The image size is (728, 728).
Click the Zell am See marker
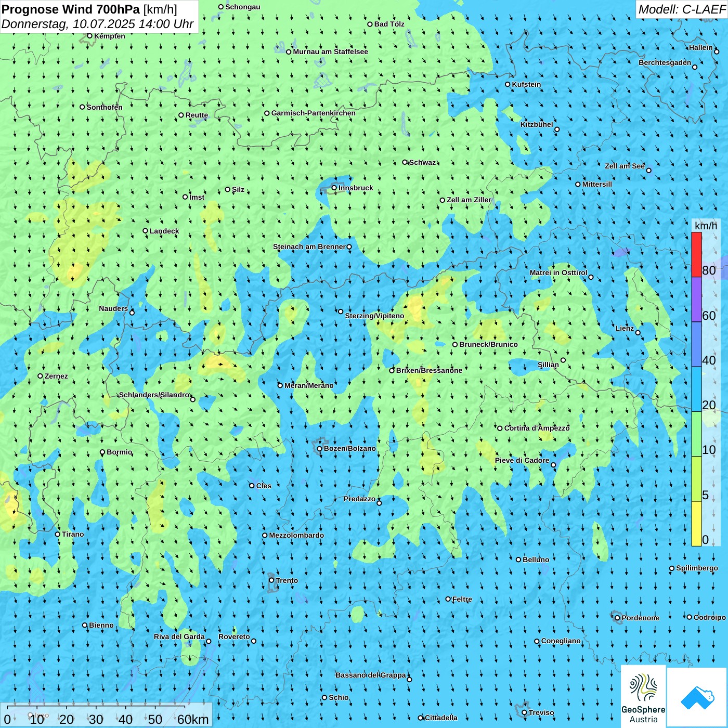pyautogui.click(x=648, y=171)
